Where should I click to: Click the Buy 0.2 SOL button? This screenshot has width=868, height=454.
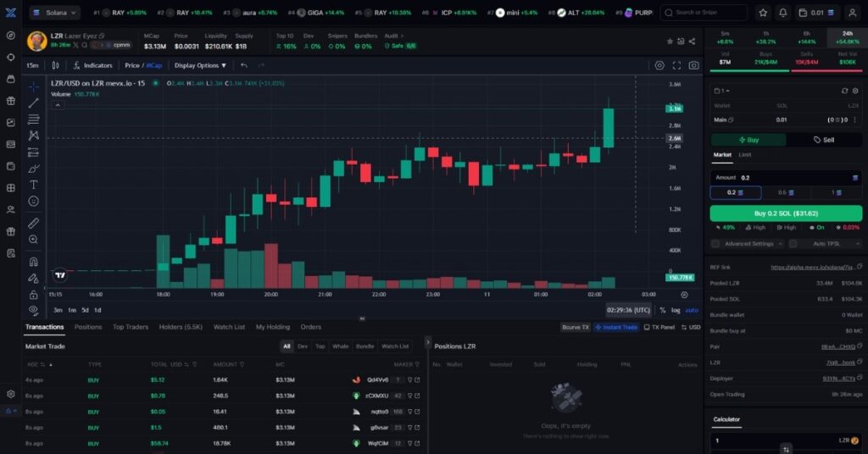click(x=786, y=213)
